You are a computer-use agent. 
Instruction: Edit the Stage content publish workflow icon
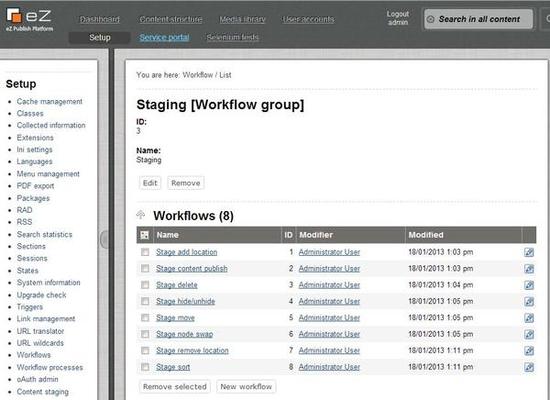click(x=529, y=269)
